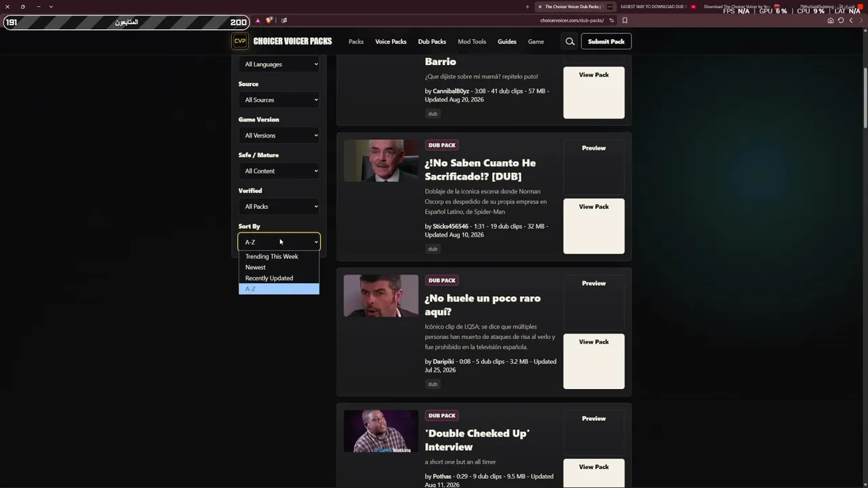Click the DUB PACK badge above ¿No huele un poco raro aquí?
This screenshot has height=488, width=868.
(x=442, y=281)
